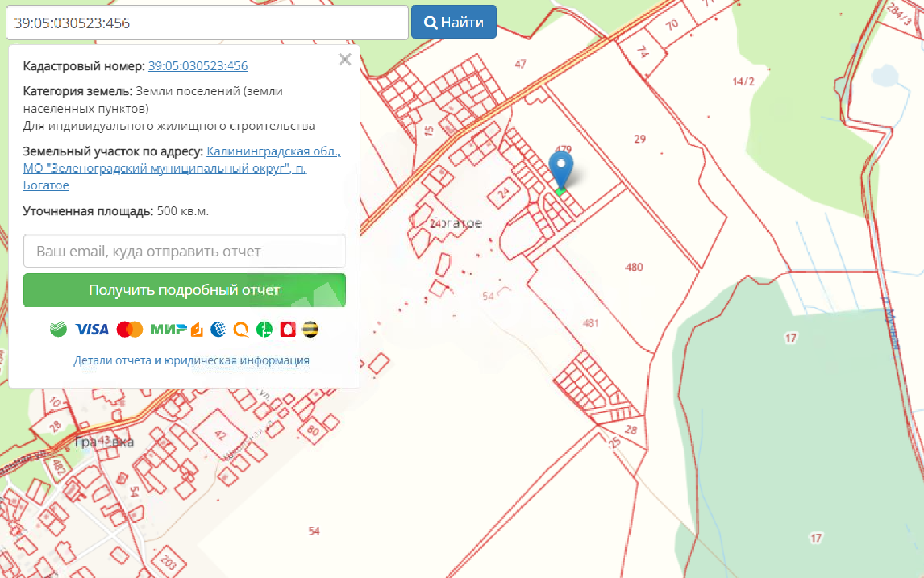
Task: Click the WebMoney globe icon
Action: (x=218, y=329)
